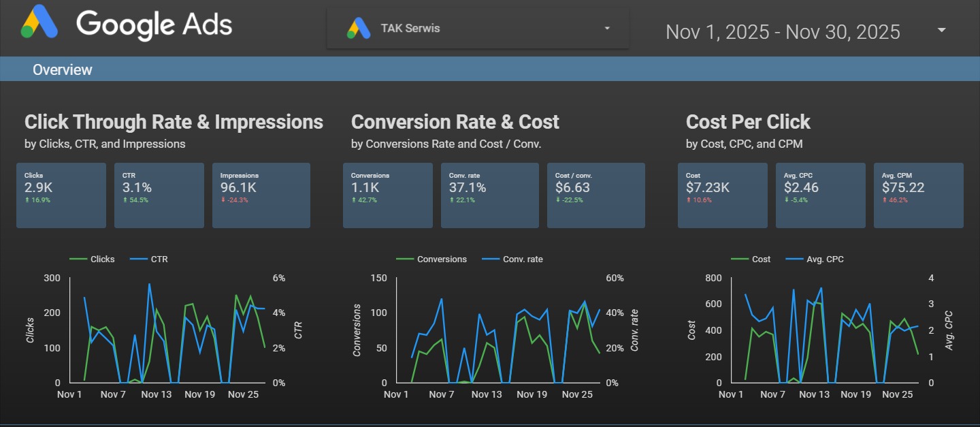
Task: Click the Avg. CPM $75.22 scorecard
Action: click(919, 195)
